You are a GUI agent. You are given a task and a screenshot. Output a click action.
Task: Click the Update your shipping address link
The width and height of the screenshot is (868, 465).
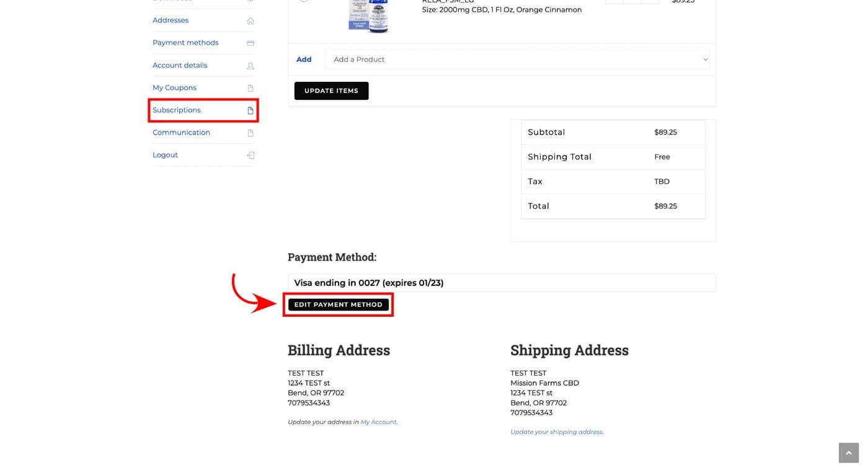pyautogui.click(x=556, y=432)
